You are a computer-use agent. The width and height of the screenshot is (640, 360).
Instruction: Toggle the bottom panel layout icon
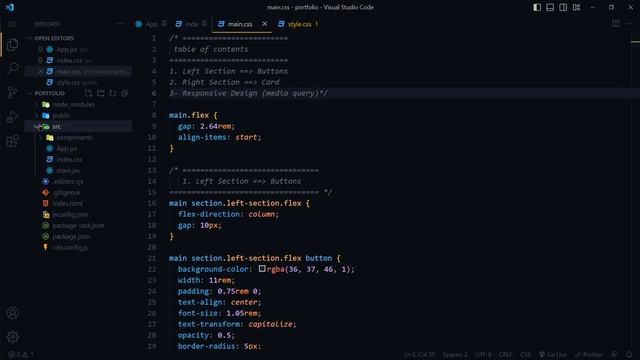550,7
